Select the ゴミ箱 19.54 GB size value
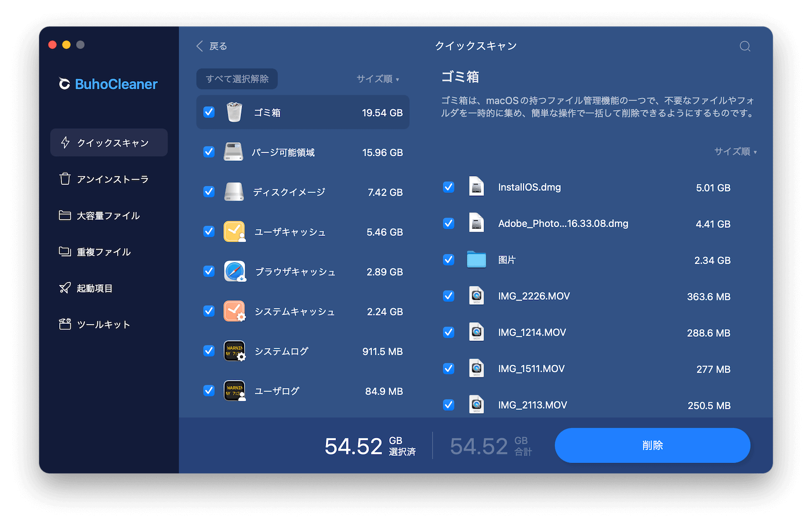 click(382, 113)
